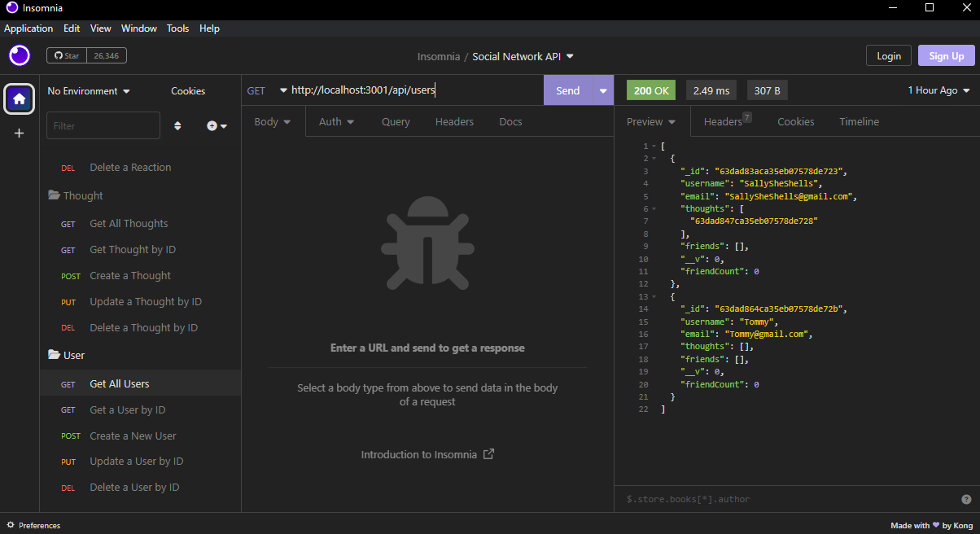The image size is (980, 534).
Task: Collapse JSON object at line 2
Action: coord(654,158)
